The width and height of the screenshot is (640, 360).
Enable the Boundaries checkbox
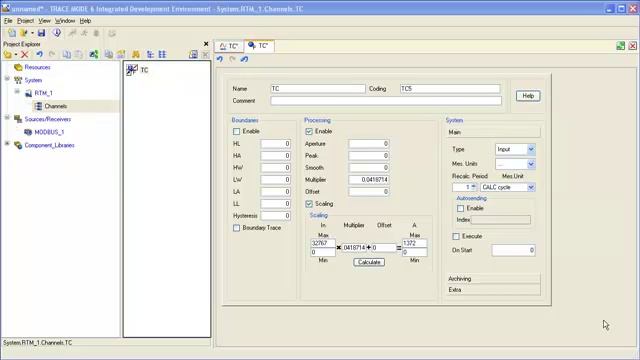(236, 131)
